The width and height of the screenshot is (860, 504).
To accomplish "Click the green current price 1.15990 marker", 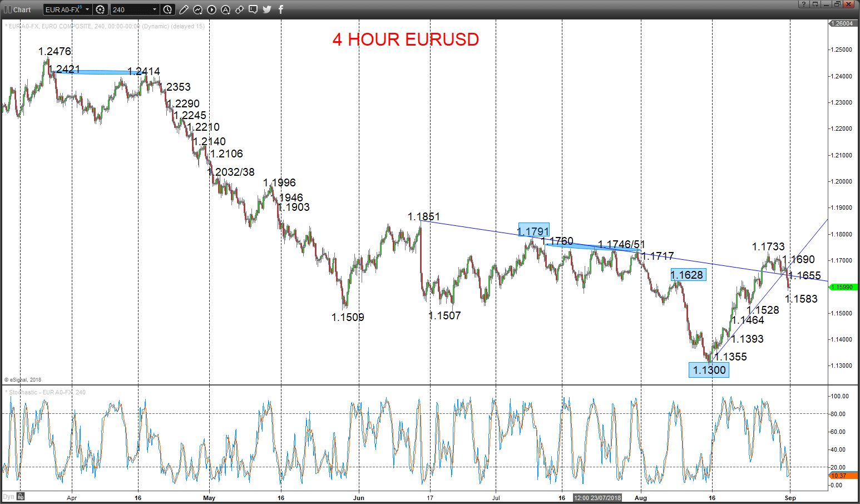I will (x=843, y=287).
